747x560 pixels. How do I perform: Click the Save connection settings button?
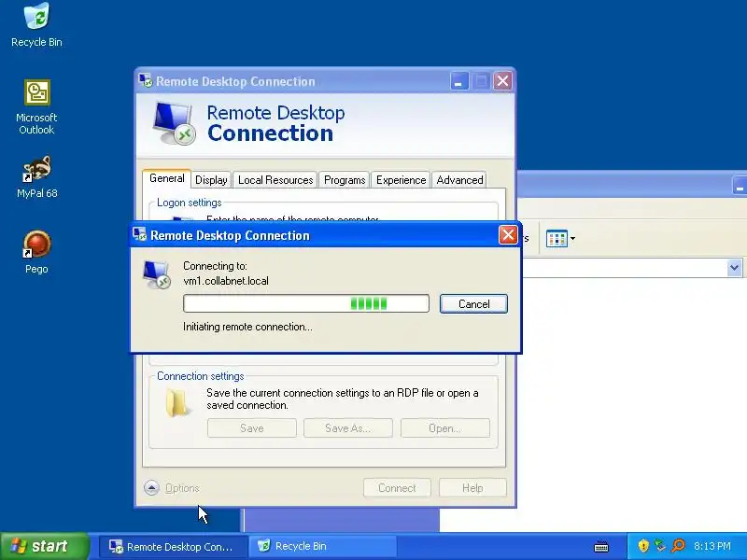coord(251,428)
